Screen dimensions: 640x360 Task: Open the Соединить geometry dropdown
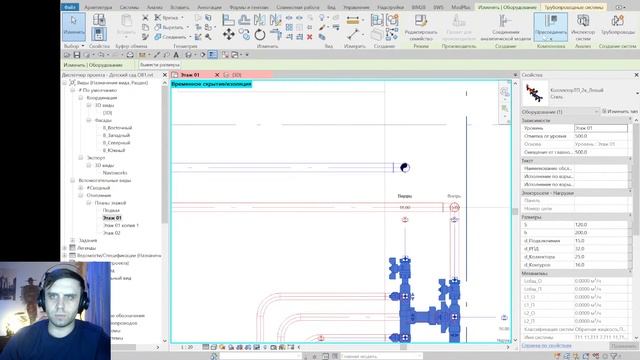tap(190, 37)
